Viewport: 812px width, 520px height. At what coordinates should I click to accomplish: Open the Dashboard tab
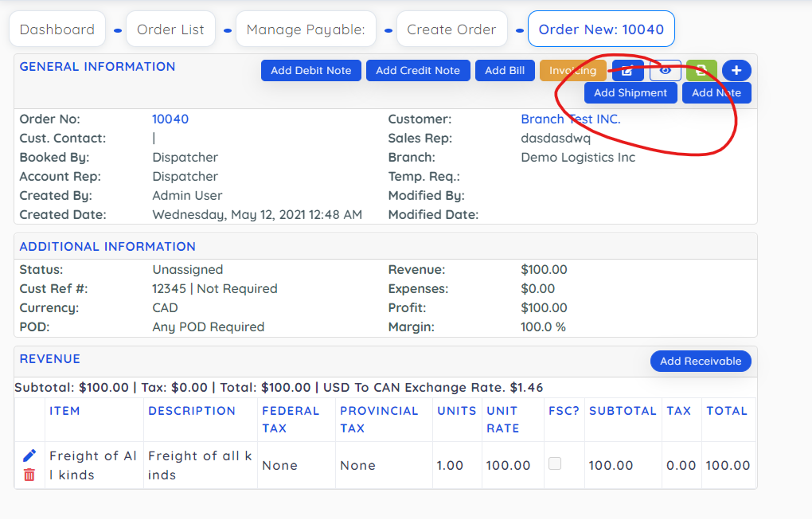click(x=57, y=29)
